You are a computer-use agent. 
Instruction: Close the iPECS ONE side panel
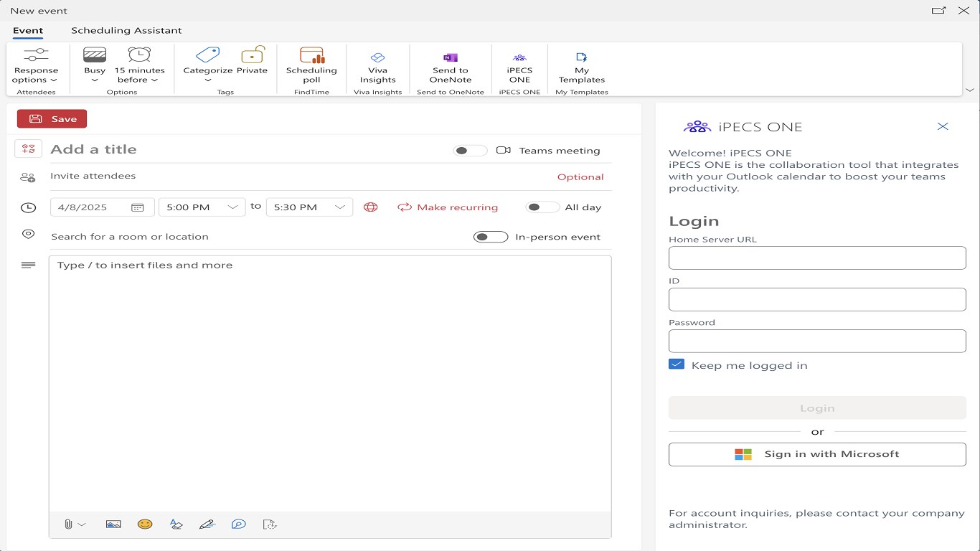pyautogui.click(x=943, y=126)
